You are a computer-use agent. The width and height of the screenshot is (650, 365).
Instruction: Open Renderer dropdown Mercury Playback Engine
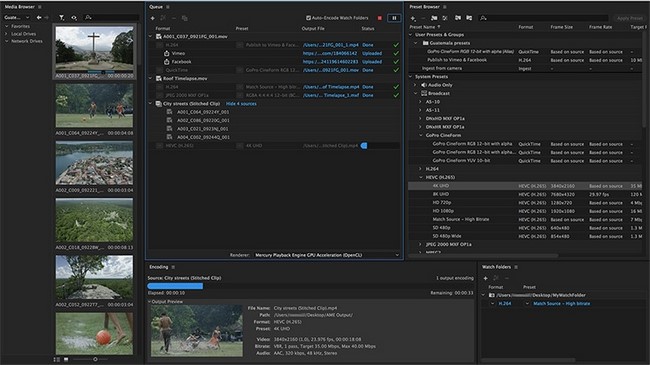click(x=327, y=255)
